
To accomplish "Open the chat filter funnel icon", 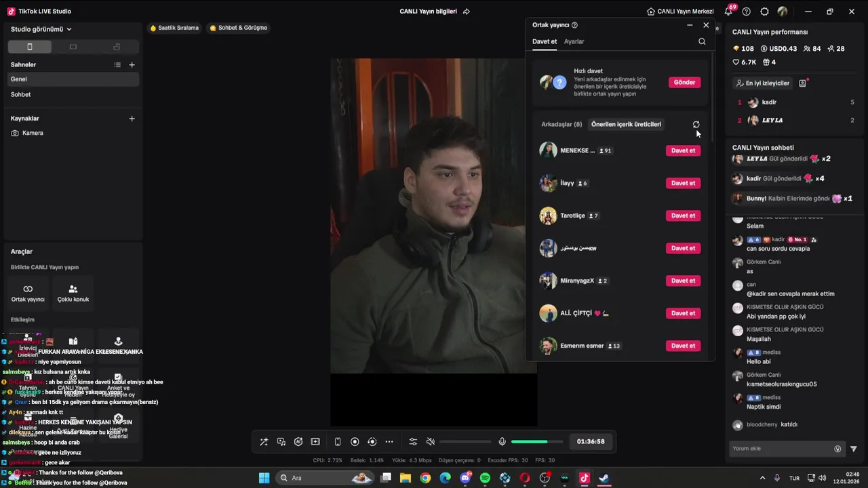I will point(854,449).
